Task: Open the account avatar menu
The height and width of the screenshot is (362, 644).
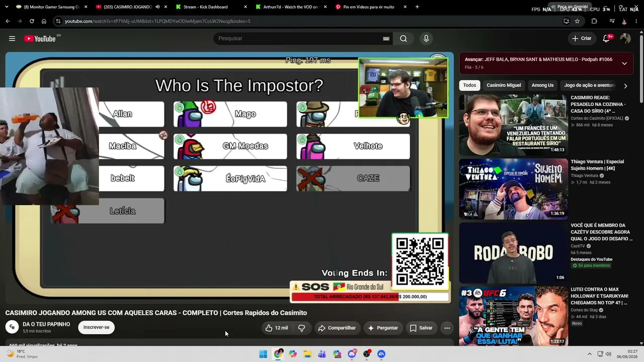Action: 625,39
